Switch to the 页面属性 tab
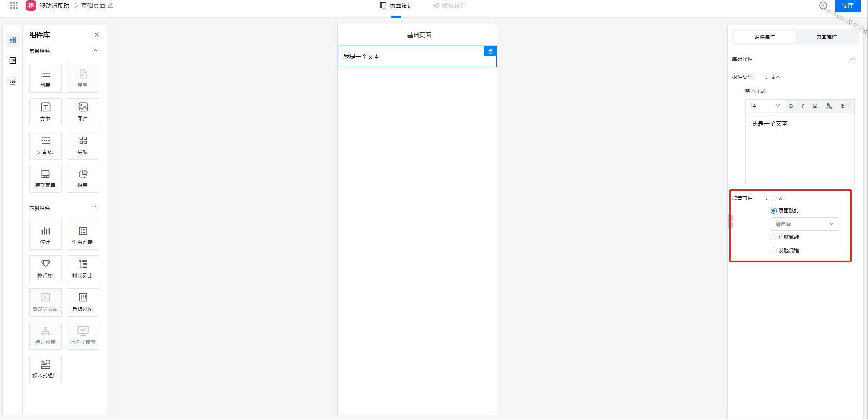Screen dimensions: 868x420 tap(827, 37)
